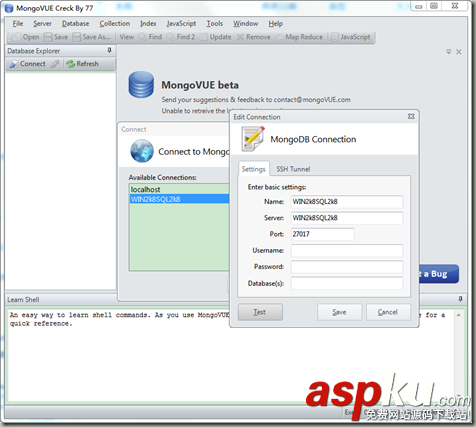
Task: Open the File menu
Action: pyautogui.click(x=18, y=24)
